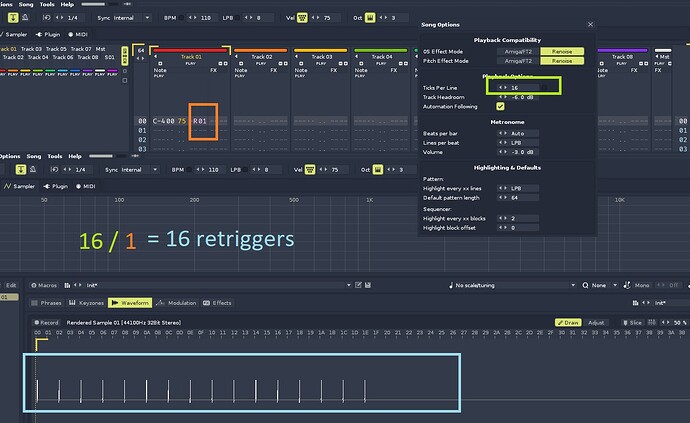This screenshot has height=423, width=690.
Task: Toggle pattern follow icon in top toolbar
Action: coord(13,18)
